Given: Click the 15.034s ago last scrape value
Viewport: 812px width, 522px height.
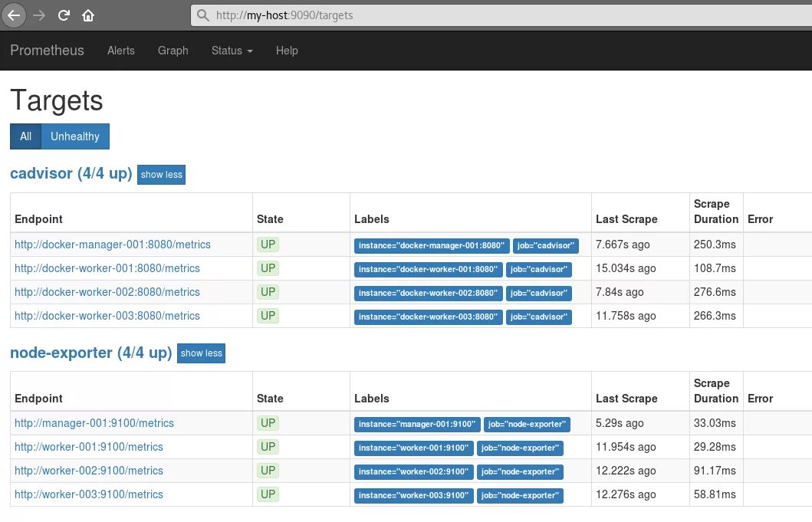Looking at the screenshot, I should [x=626, y=268].
